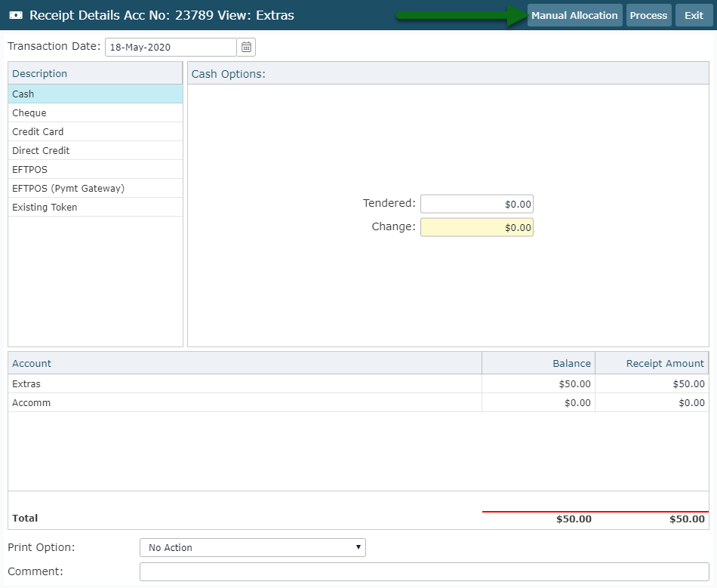The width and height of the screenshot is (717, 588).
Task: Click the Account column header
Action: [245, 364]
